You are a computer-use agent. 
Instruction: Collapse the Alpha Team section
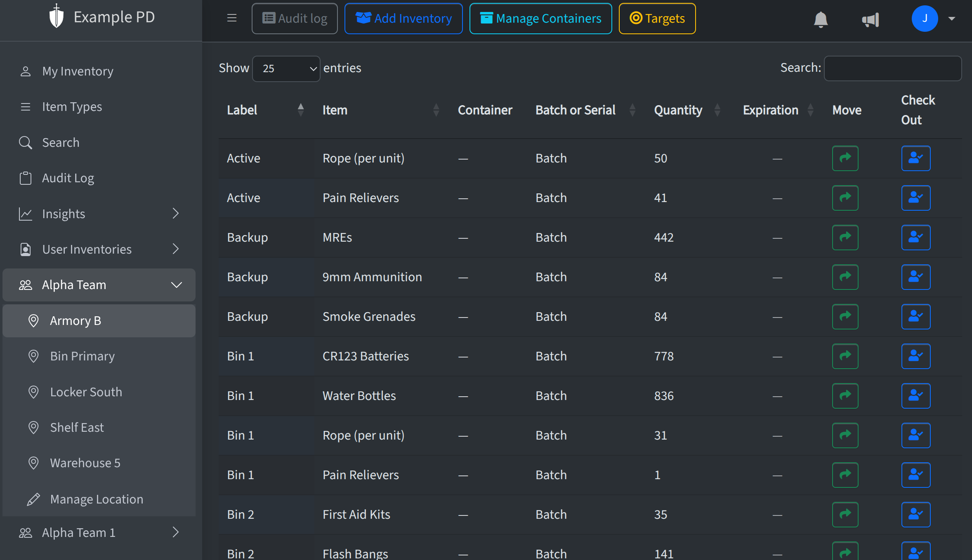point(177,285)
